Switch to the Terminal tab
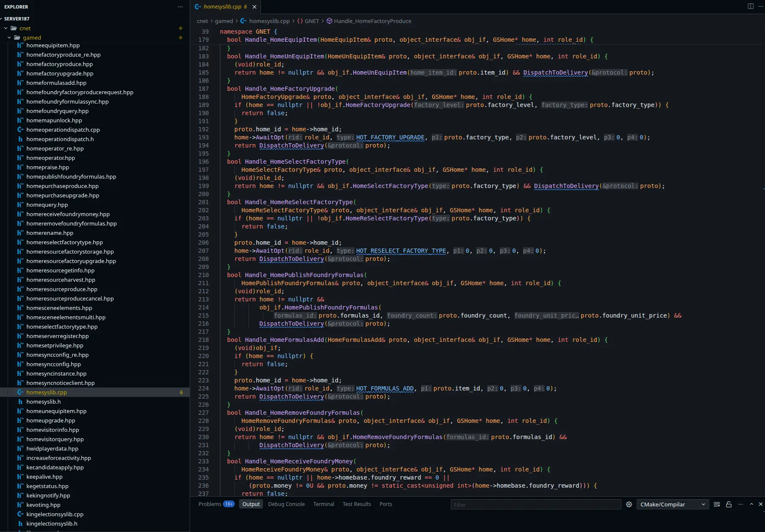The width and height of the screenshot is (765, 532). click(323, 504)
